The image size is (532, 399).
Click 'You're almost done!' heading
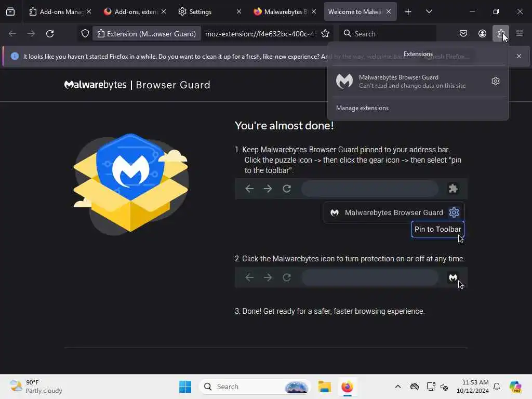(x=284, y=126)
